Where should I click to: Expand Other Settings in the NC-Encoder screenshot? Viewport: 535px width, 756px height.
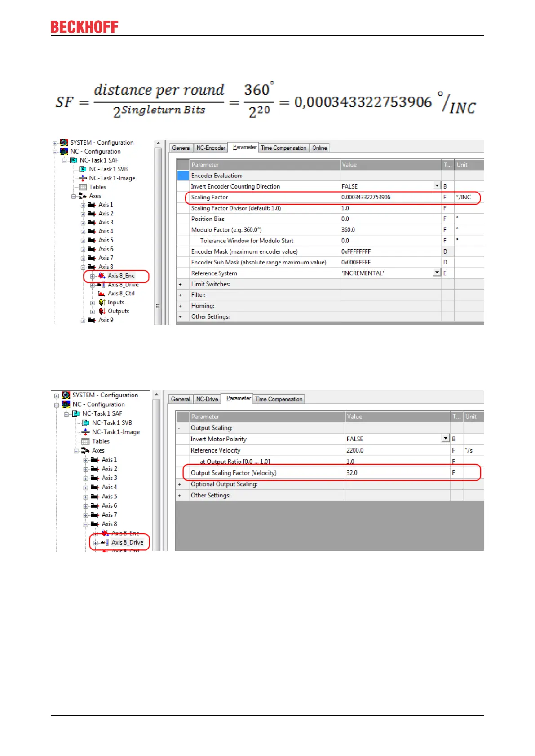point(181,317)
